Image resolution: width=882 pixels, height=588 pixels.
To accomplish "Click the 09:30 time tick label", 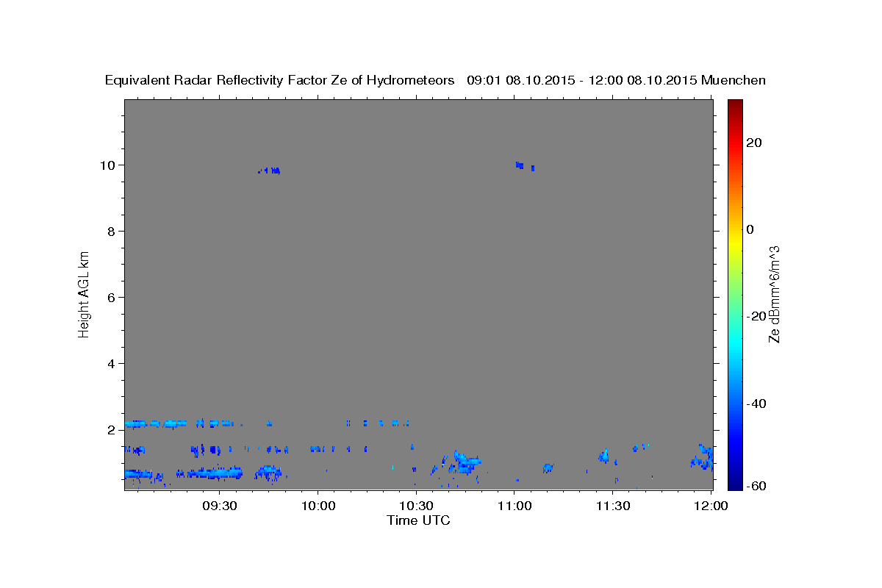I will [220, 506].
